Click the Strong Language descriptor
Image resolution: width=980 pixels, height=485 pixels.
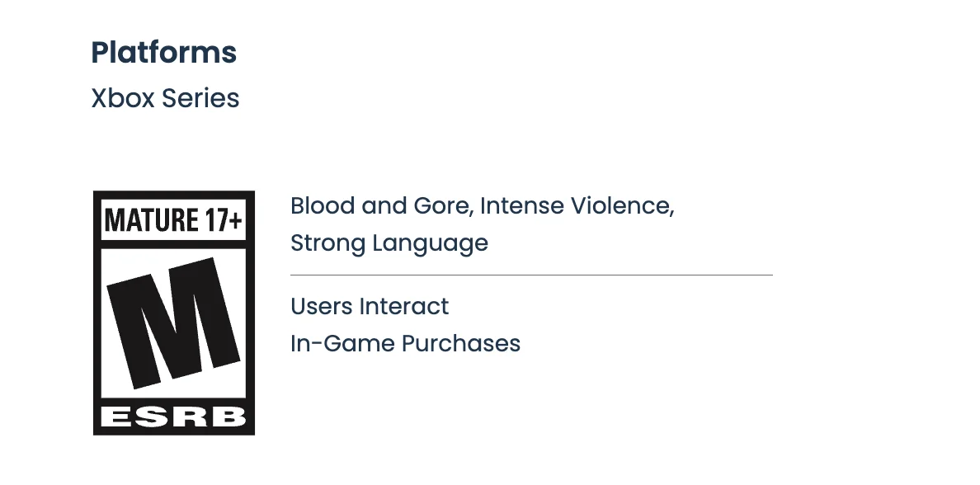(389, 243)
